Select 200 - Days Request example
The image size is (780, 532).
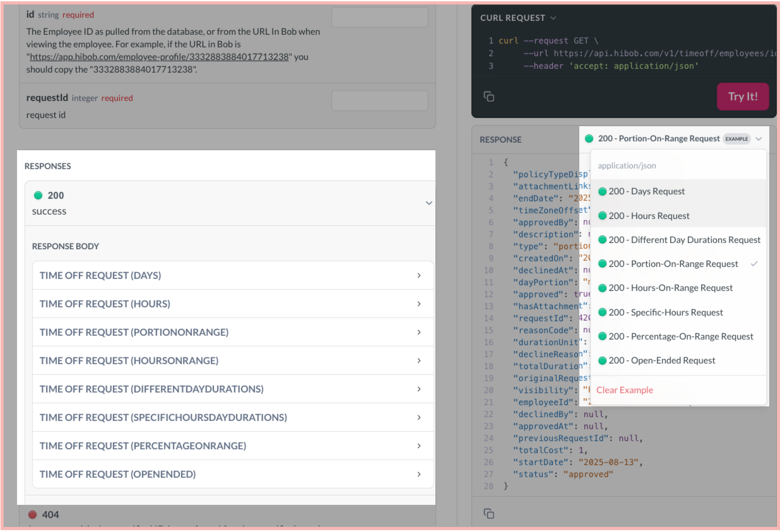click(x=678, y=191)
